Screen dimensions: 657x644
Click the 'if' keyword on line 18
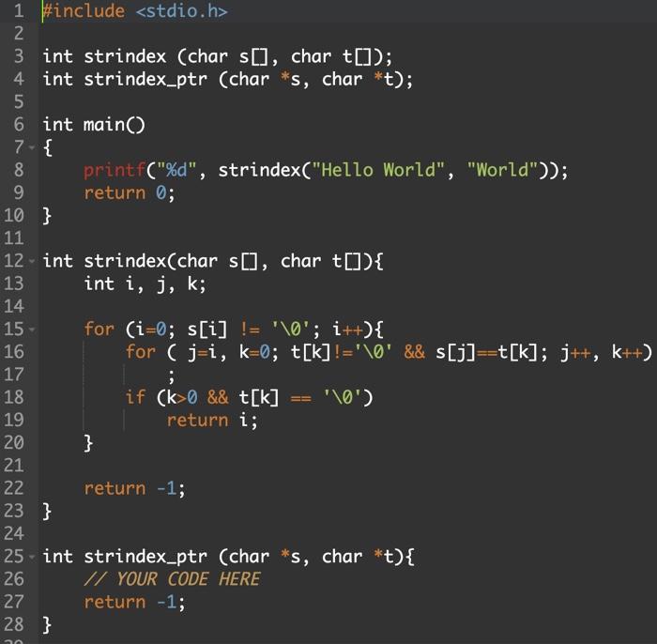click(135, 397)
